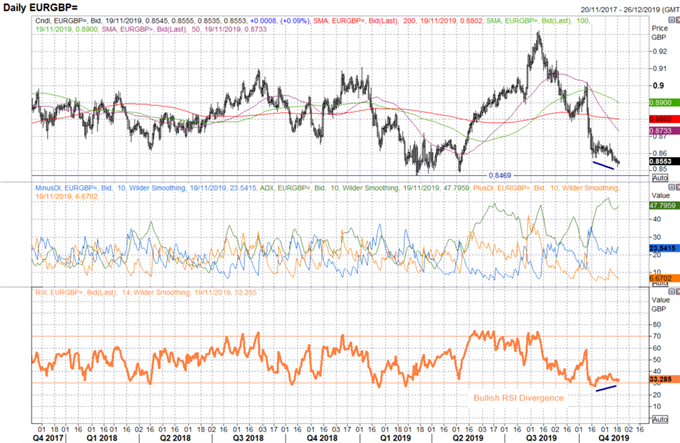Select the green 0.8900 SMA 100 value tag

coord(664,102)
